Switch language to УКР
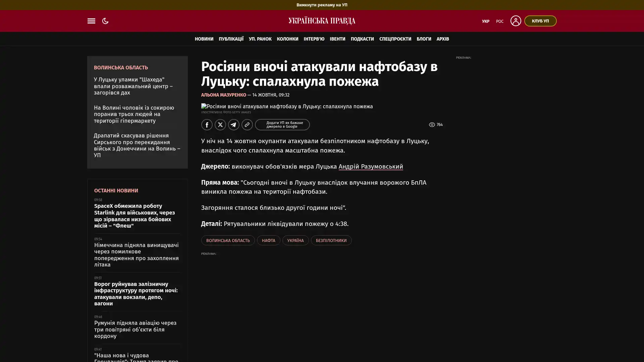This screenshot has width=644, height=362. click(x=486, y=21)
